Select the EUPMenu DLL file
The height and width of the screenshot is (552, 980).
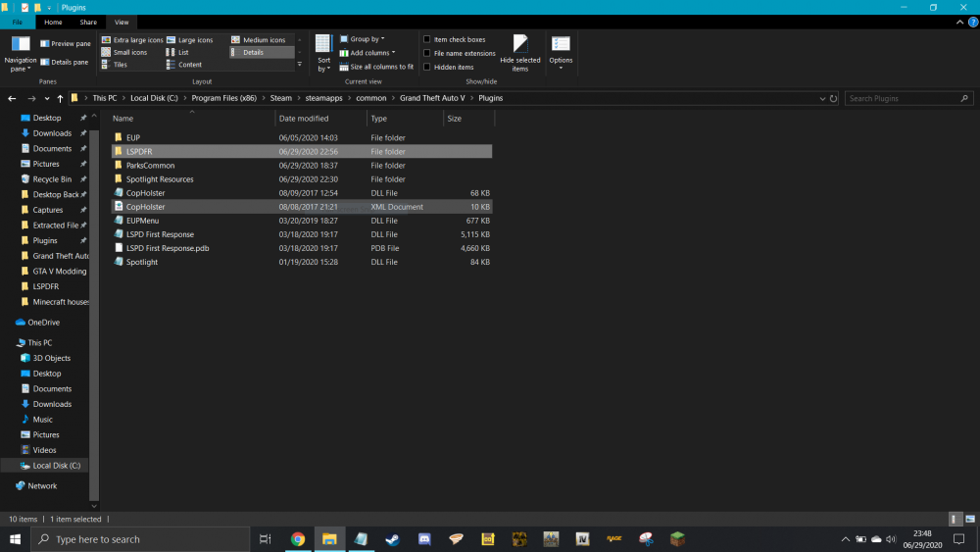click(x=302, y=220)
